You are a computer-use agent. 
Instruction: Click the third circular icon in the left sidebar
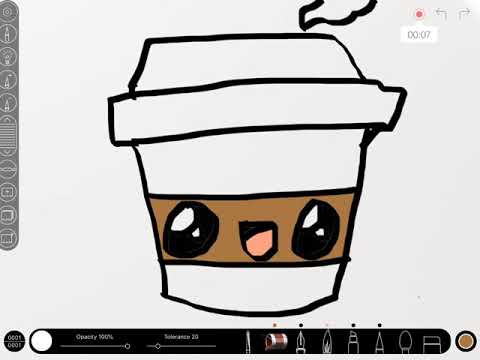[x=7, y=57]
